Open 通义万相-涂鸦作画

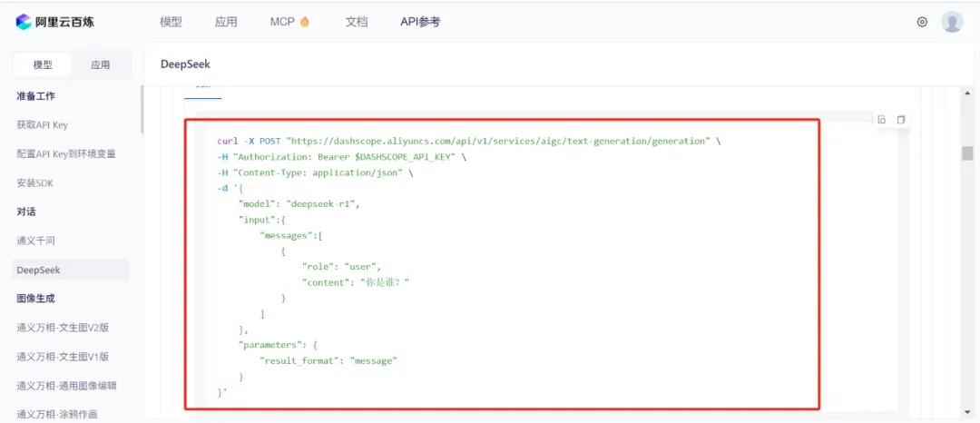[x=57, y=414]
